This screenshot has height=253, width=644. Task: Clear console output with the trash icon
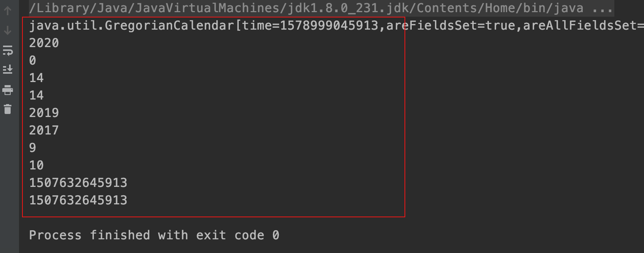8,109
